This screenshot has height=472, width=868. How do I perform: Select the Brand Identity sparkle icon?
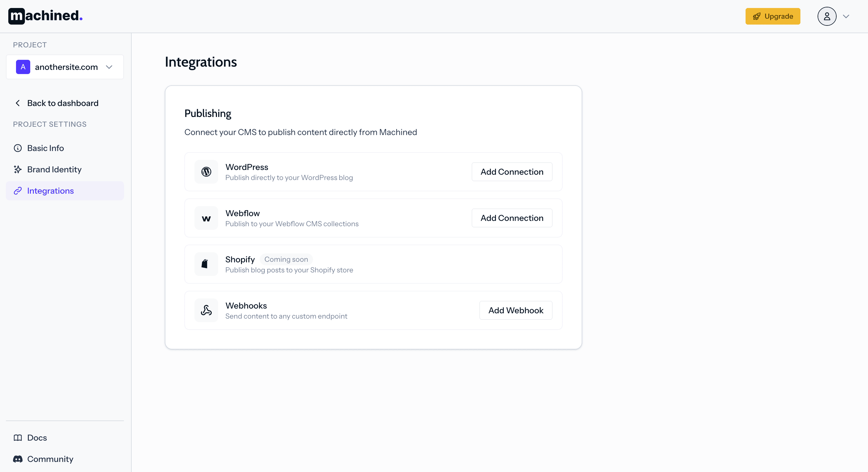point(18,169)
